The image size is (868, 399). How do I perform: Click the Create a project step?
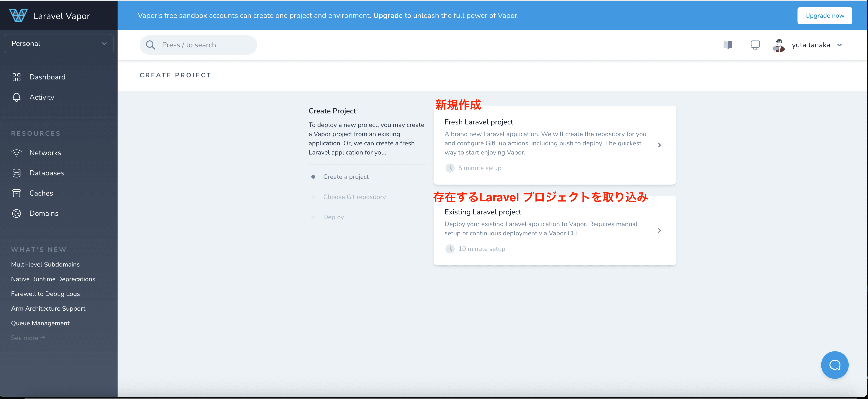(346, 177)
